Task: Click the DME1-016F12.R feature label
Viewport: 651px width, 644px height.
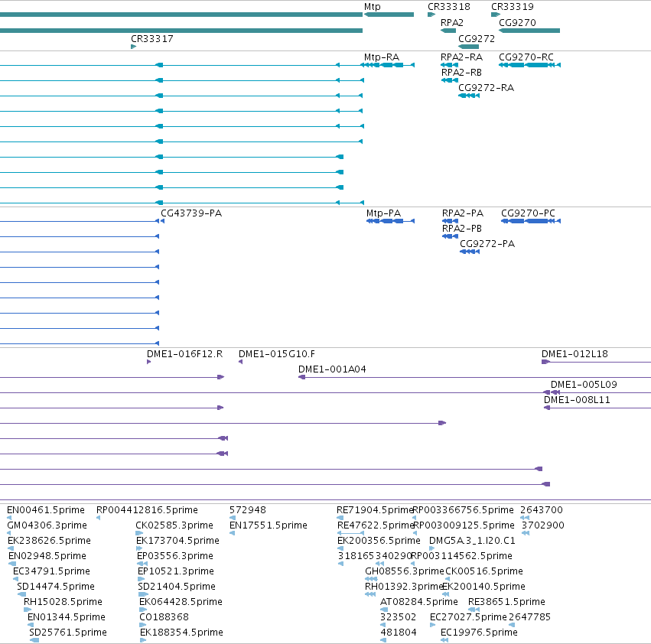Action: tap(185, 354)
